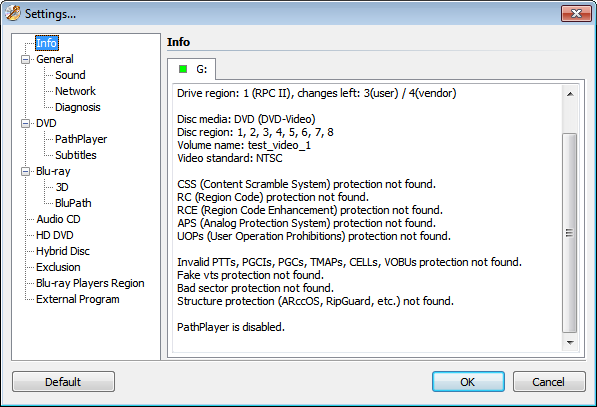Select 3D under Blu-ray
The height and width of the screenshot is (407, 597).
point(62,187)
